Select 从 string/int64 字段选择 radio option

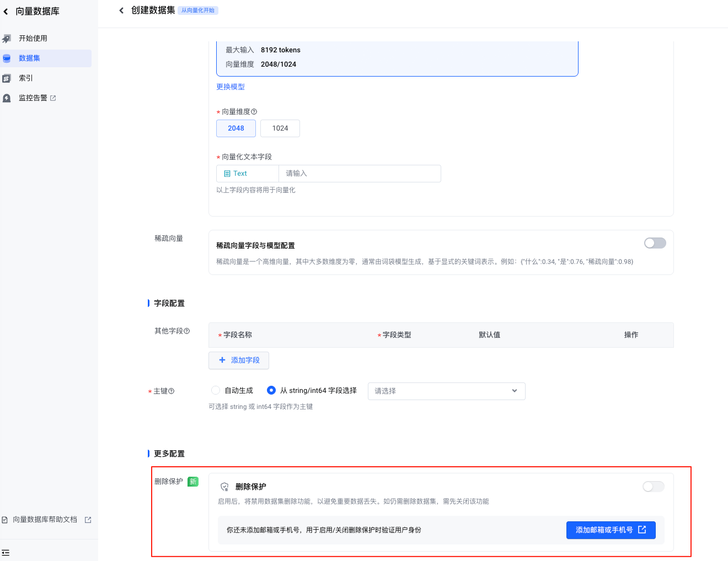pos(271,390)
